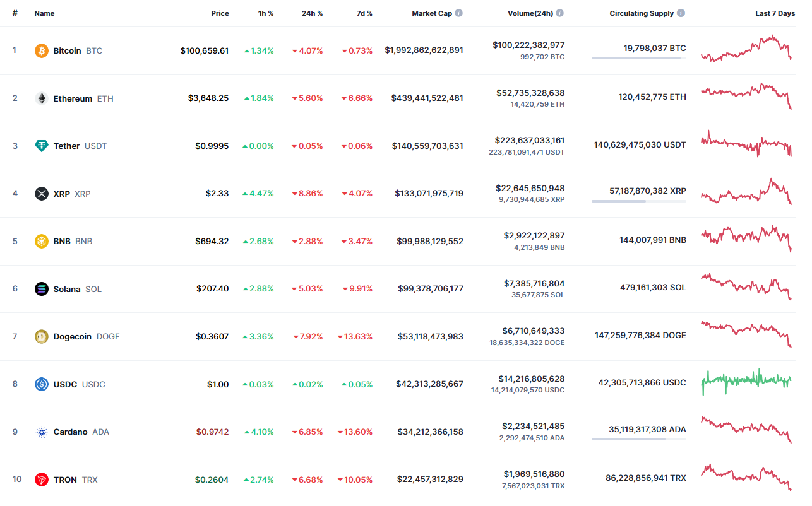The height and width of the screenshot is (506, 812).
Task: Click Cardano price $0.9742
Action: [212, 432]
